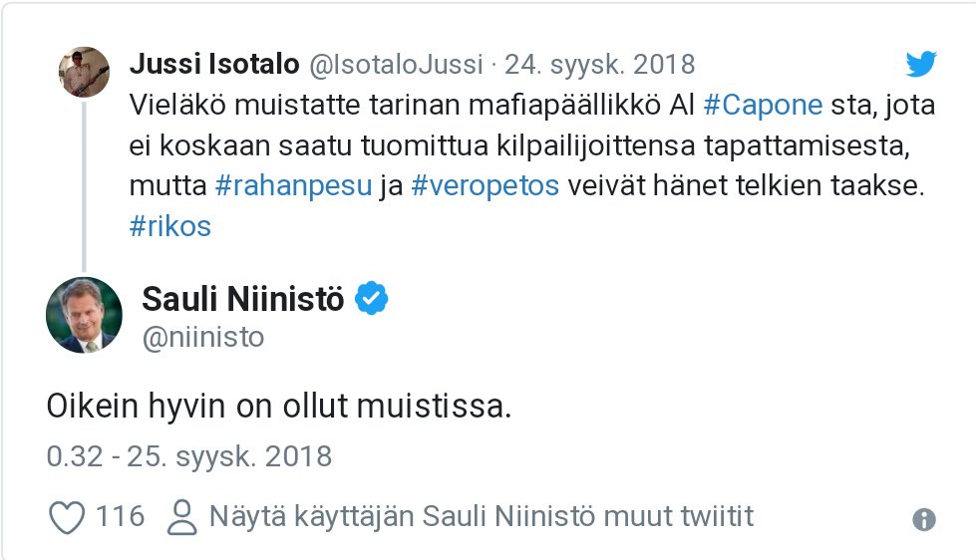Viewport: 976px width, 560px height.
Task: Click Näytä käyttäjän Sauli Niinistö muut twiitit
Action: 482,516
